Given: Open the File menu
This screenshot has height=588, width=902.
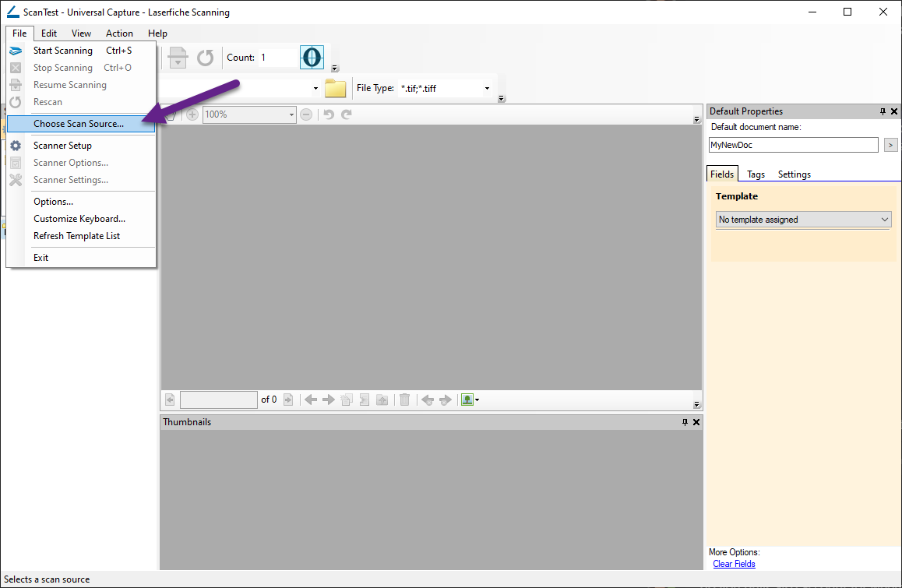Looking at the screenshot, I should (19, 33).
